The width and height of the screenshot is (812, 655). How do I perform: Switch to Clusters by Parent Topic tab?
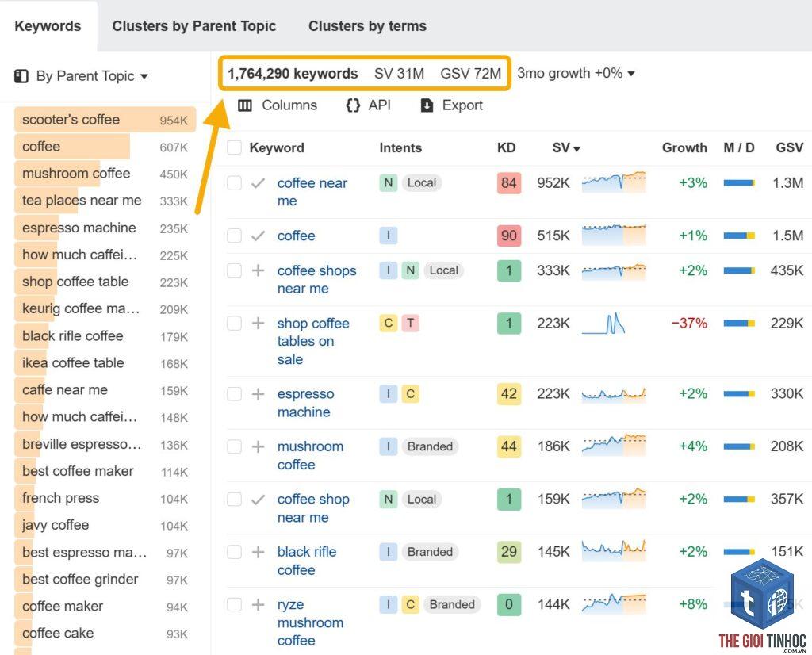pyautogui.click(x=194, y=26)
